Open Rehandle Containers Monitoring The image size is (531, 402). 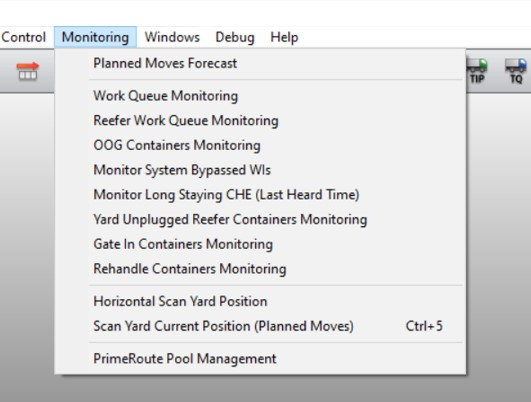(x=260, y=269)
